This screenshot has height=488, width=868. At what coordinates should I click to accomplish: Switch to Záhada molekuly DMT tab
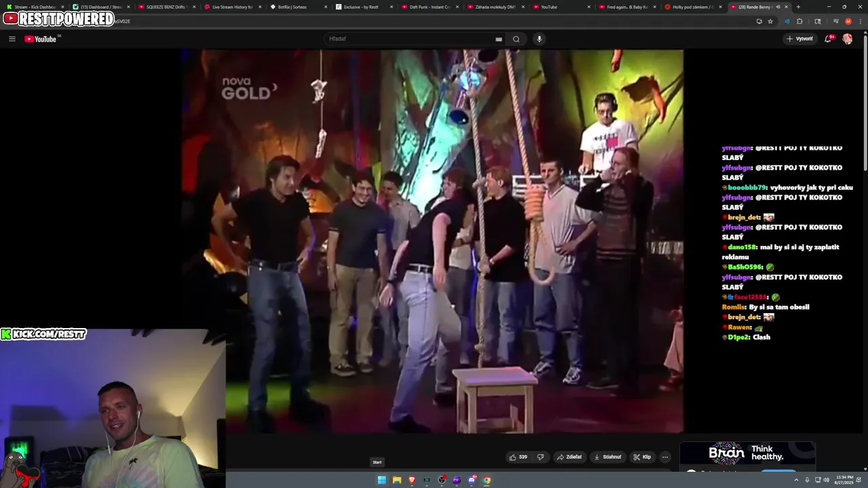[x=494, y=7]
